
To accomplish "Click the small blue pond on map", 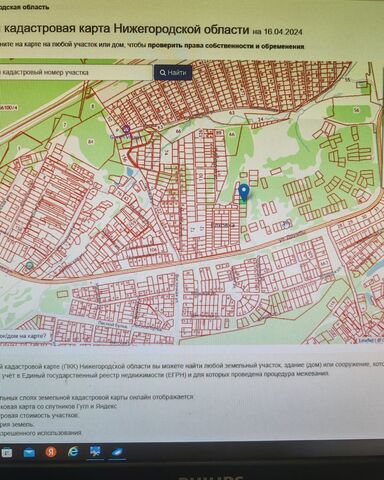I will (130, 172).
